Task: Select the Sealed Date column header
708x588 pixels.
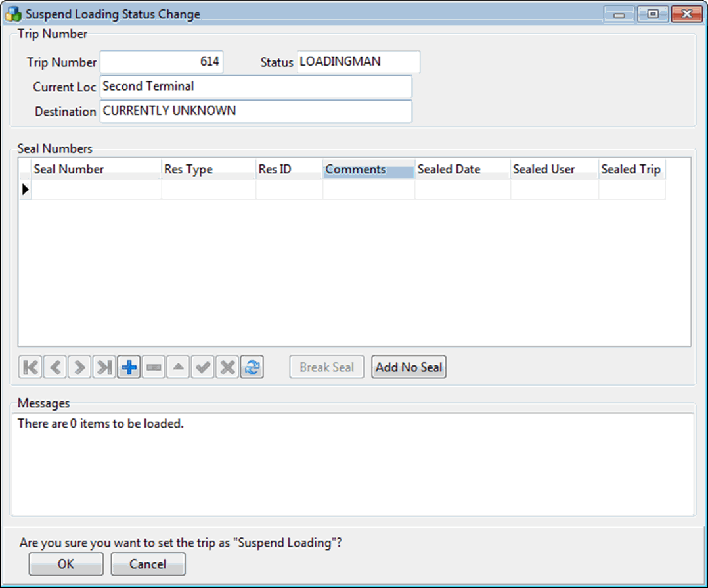Action: 462,169
